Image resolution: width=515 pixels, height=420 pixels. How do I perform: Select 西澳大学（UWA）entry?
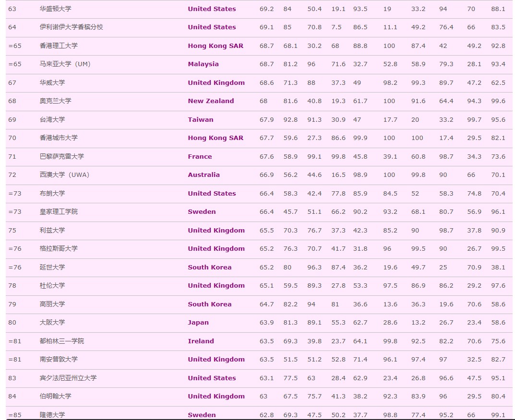click(x=64, y=175)
